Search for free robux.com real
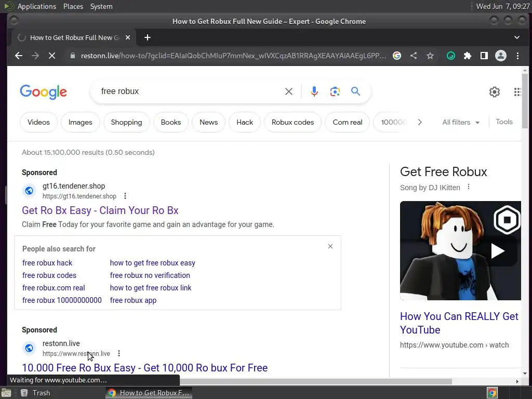 pos(54,288)
